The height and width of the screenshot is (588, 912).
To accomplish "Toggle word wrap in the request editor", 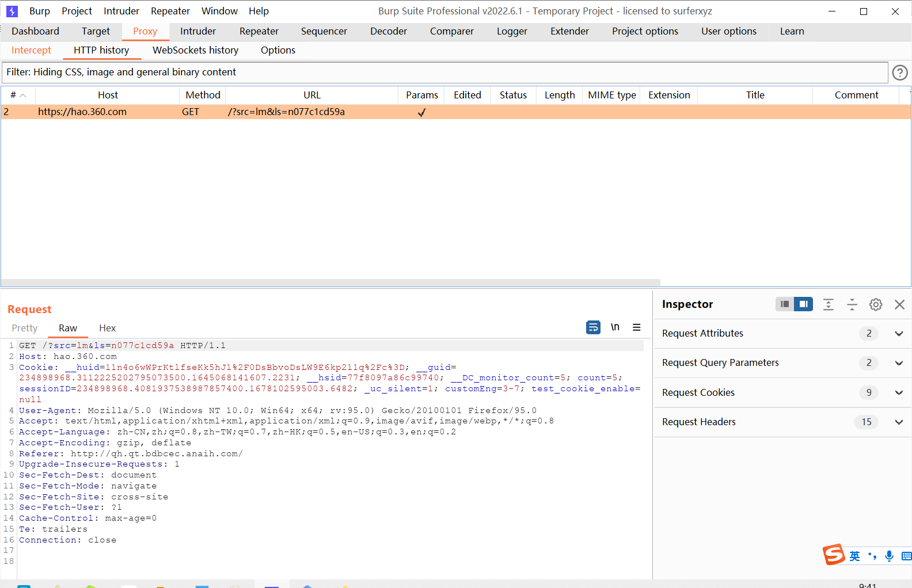I will pos(593,327).
